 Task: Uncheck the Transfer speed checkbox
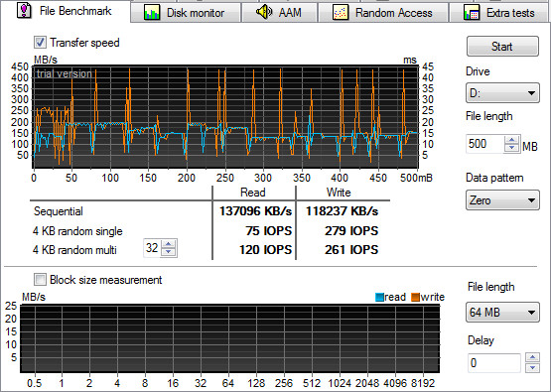click(x=40, y=43)
